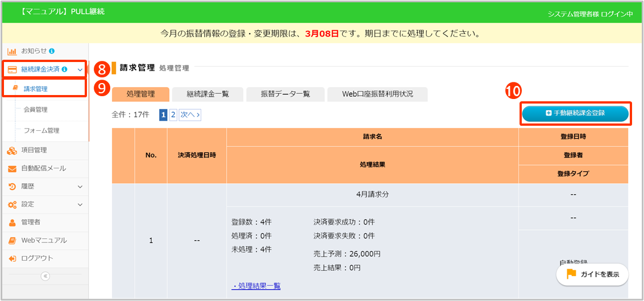Viewport: 644px width, 301px height.
Task: Expand the 履歴 menu chevron
Action: coord(80,187)
